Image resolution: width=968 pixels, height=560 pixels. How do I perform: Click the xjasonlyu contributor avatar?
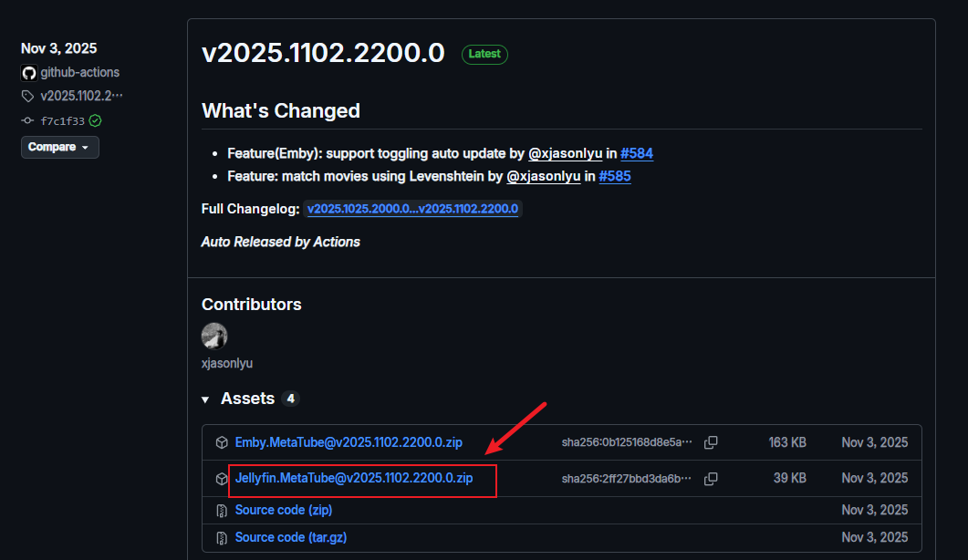pyautogui.click(x=214, y=336)
